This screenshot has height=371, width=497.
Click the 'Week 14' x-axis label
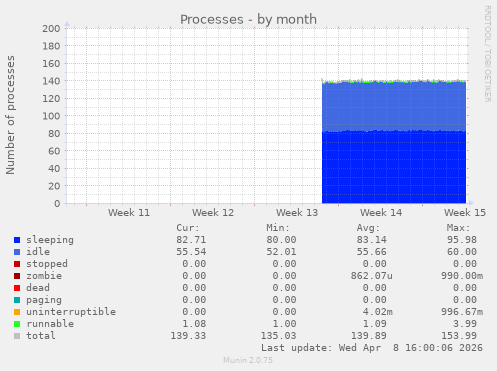(381, 213)
